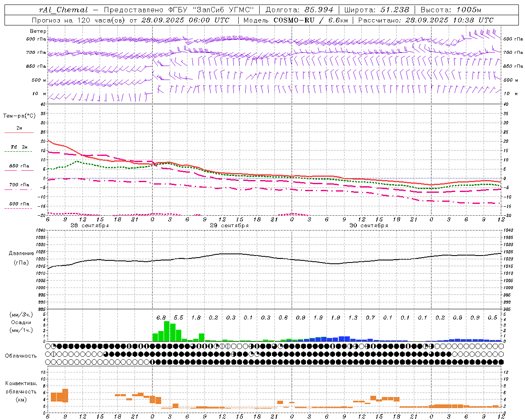Click the rAl_Chemal station title
Image resolution: width=525 pixels, height=420 pixels.
coord(63,10)
